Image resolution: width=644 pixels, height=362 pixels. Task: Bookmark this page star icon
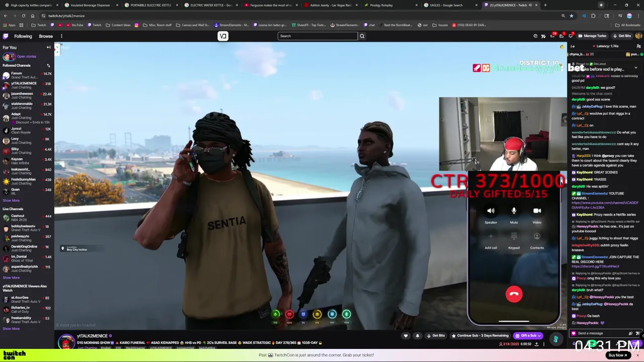pos(571,16)
